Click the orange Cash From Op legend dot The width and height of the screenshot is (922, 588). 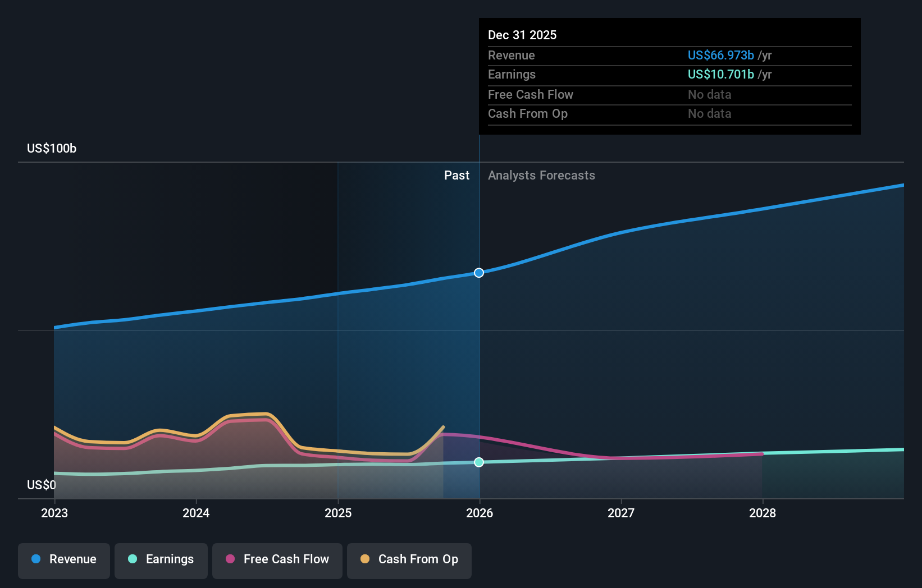click(x=365, y=559)
